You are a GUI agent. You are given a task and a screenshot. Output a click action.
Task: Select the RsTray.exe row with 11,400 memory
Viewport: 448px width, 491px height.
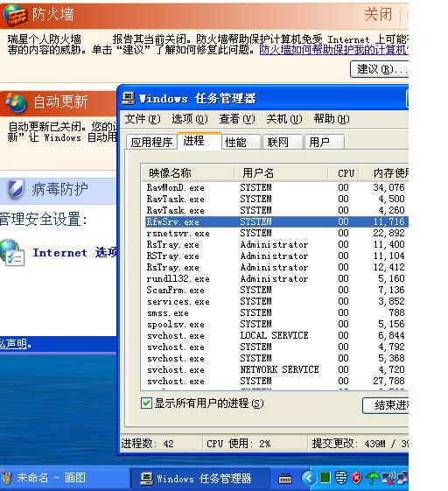[x=276, y=244]
